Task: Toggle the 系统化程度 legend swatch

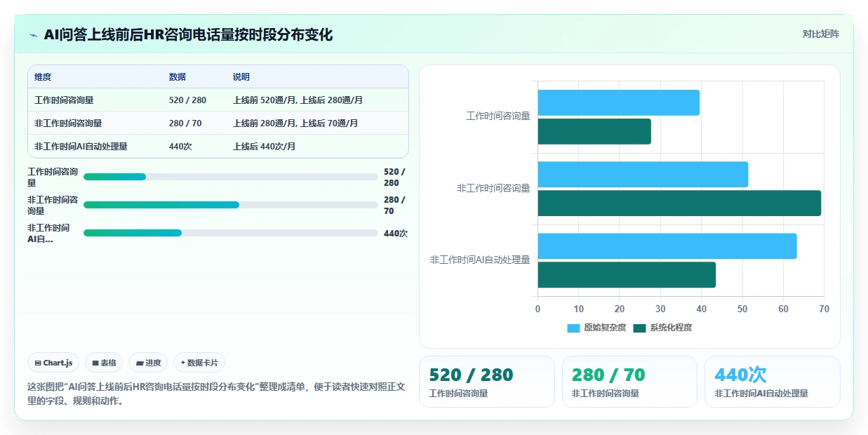Action: pyautogui.click(x=639, y=328)
